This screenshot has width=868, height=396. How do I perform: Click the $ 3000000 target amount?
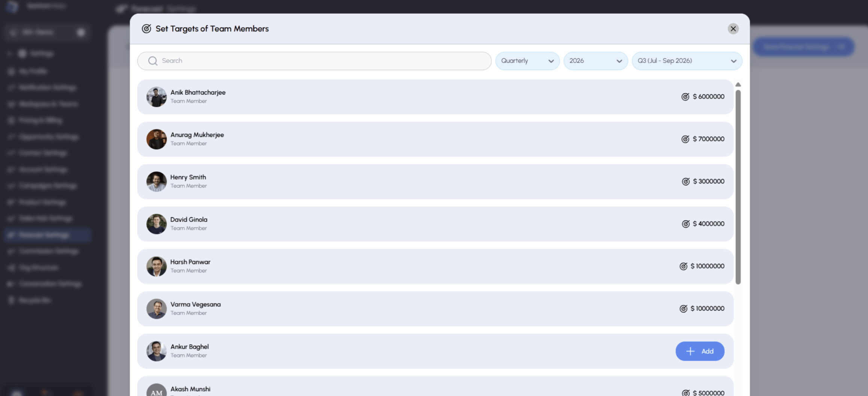click(x=708, y=181)
